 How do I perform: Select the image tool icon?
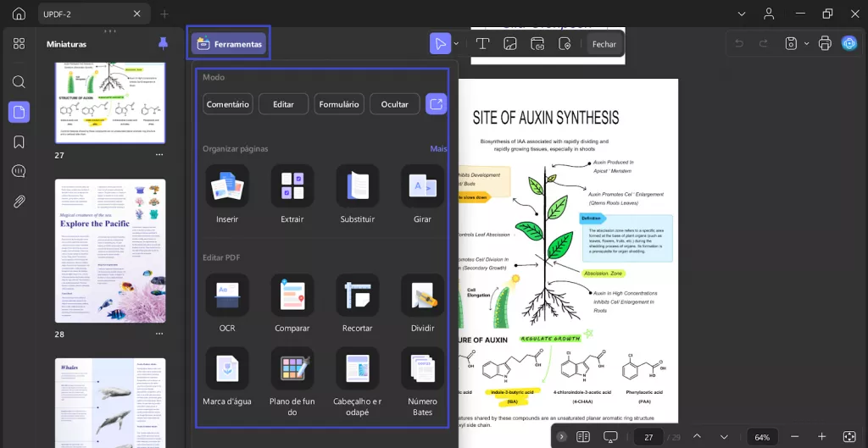pos(509,44)
